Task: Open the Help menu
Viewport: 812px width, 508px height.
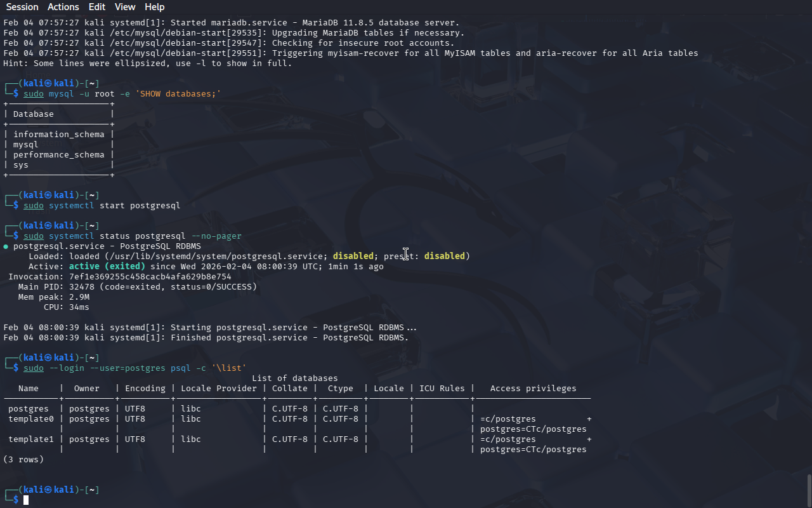Action: point(154,7)
